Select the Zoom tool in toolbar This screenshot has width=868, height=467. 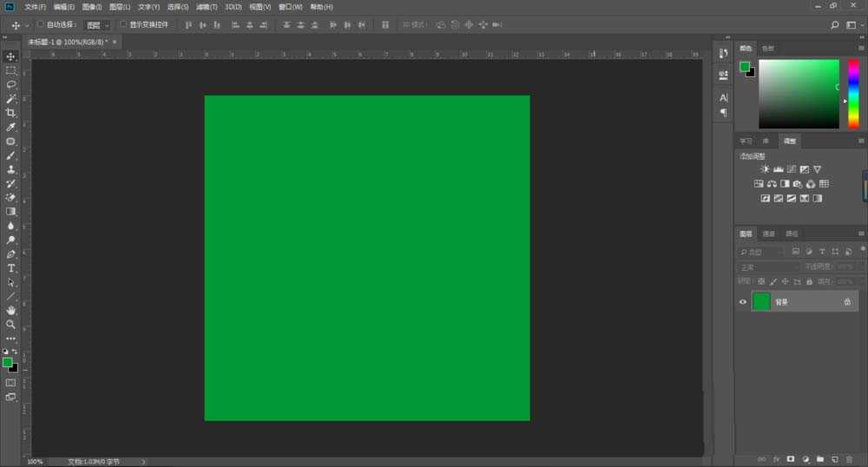(x=11, y=324)
